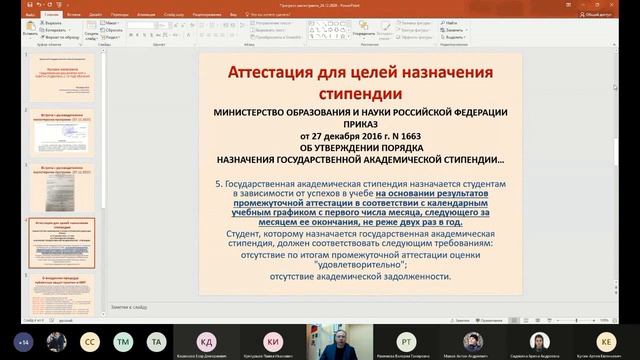Viewport: 640px width, 360px height.
Task: Switch to Slide Sorter view icon
Action: (526, 320)
